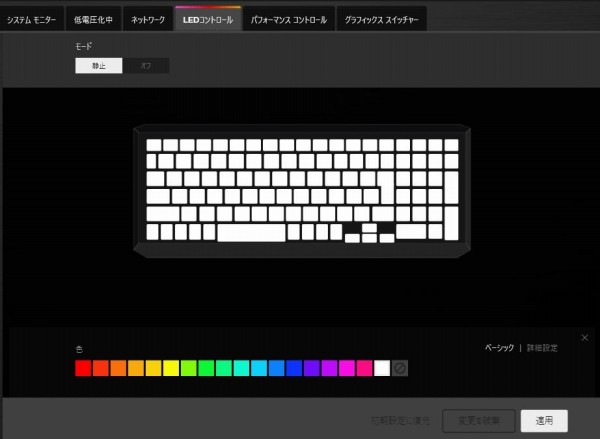Pick the red color swatch
The image size is (600, 439).
click(83, 369)
